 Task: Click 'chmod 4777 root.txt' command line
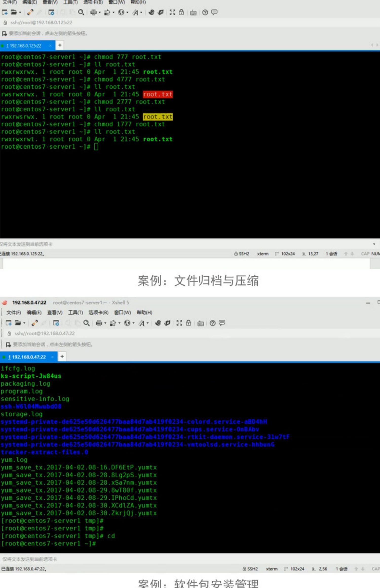(x=129, y=79)
